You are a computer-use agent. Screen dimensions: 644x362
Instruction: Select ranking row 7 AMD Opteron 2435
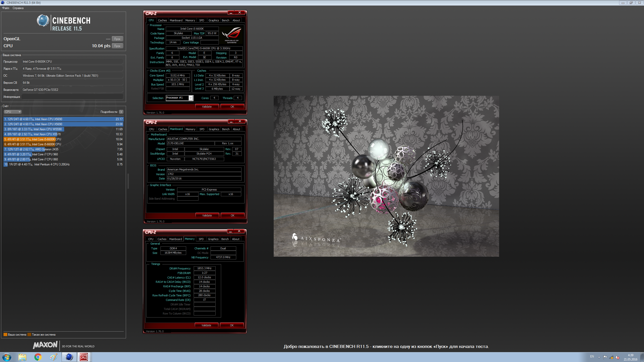click(x=63, y=149)
